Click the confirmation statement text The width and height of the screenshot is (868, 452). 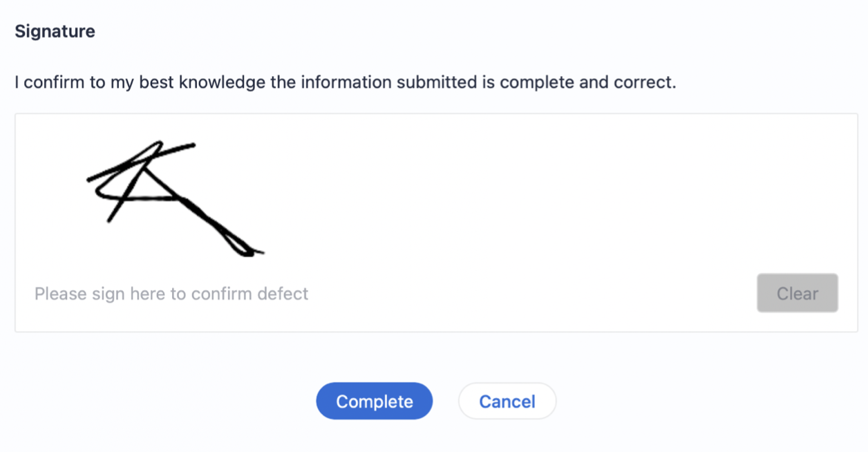click(x=345, y=83)
